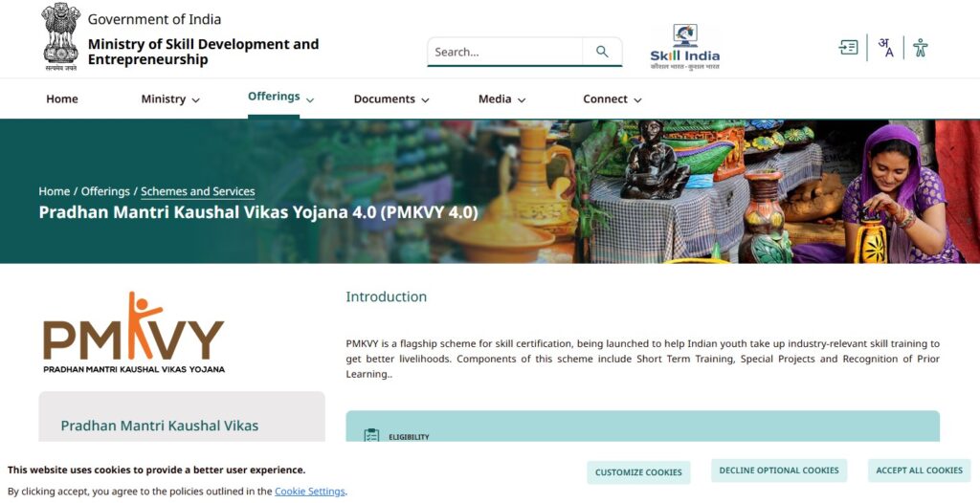
Task: Open Schemes and Services breadcrumb link
Action: tap(197, 191)
